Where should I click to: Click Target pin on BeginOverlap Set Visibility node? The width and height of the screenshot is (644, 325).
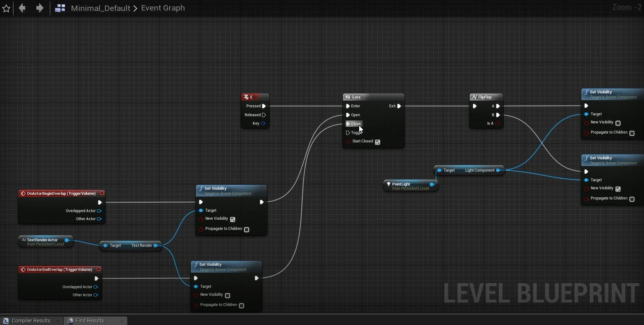click(201, 210)
